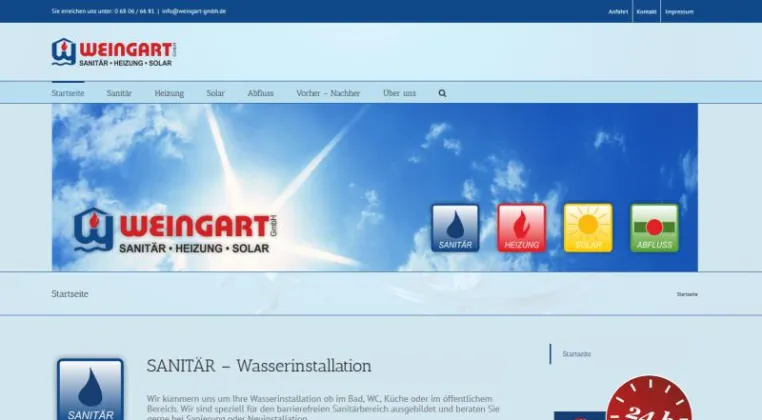762x420 pixels.
Task: Open the Über uns menu item
Action: (399, 93)
